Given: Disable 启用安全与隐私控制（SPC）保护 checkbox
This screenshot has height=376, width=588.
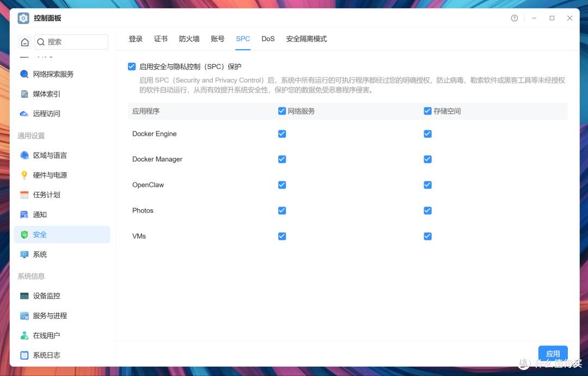Looking at the screenshot, I should point(132,66).
